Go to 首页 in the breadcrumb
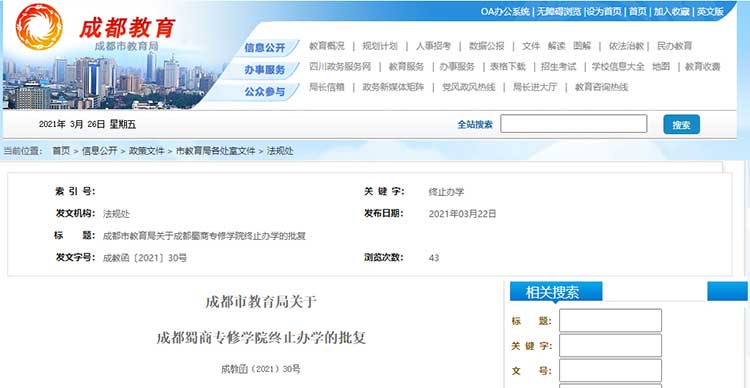 [x=61, y=151]
